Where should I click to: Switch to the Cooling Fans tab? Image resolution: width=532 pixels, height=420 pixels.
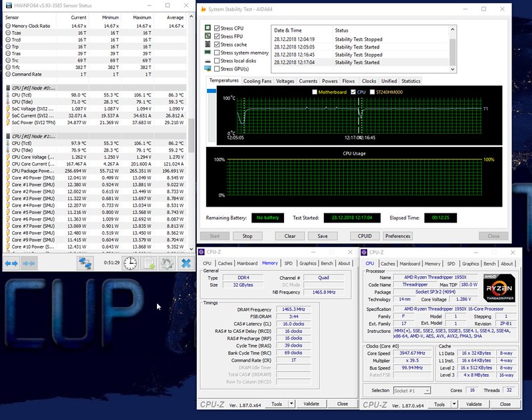(257, 81)
